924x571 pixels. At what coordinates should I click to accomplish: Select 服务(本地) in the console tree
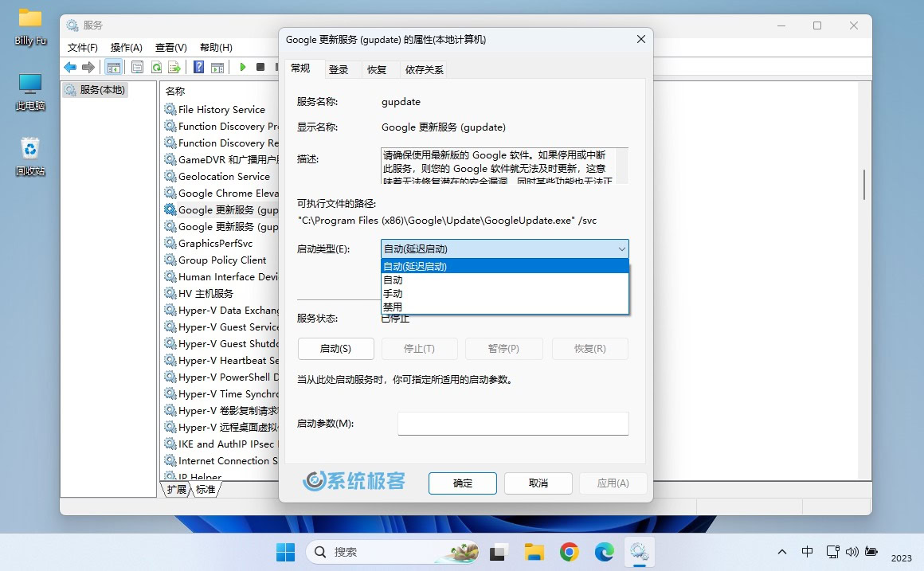95,90
